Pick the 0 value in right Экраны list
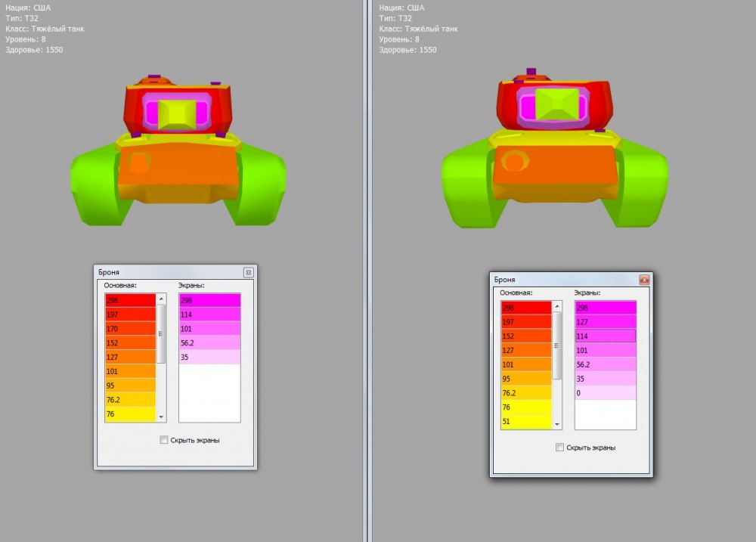The height and width of the screenshot is (542, 756). pyautogui.click(x=605, y=392)
